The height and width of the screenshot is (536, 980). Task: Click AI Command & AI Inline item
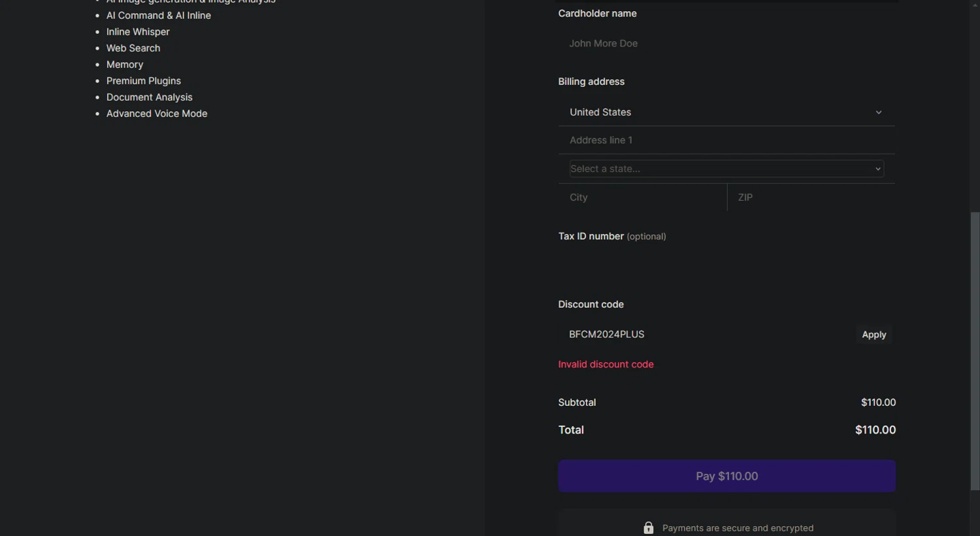[x=159, y=15]
